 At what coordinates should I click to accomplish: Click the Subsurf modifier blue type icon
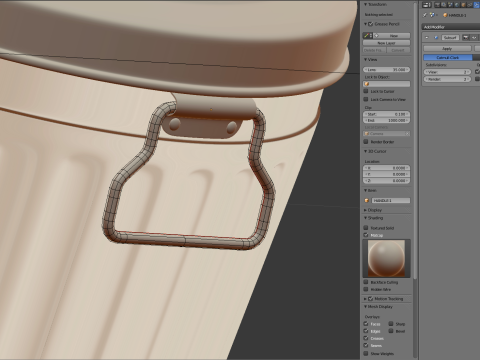[436, 37]
